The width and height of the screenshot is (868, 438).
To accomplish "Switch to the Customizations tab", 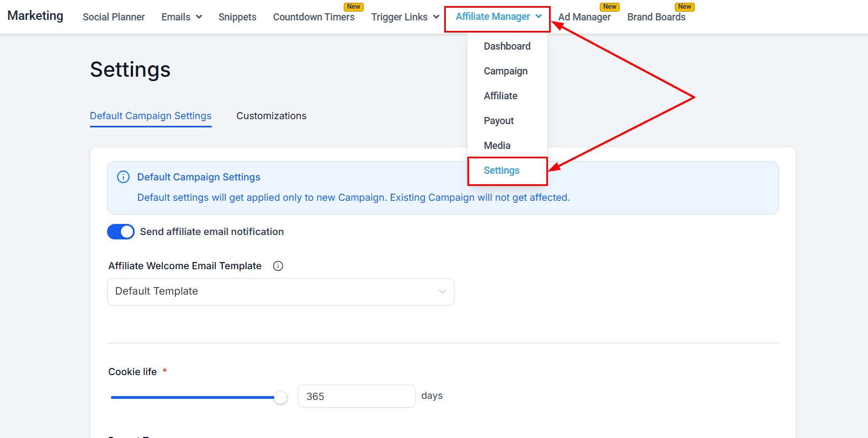I will click(271, 116).
